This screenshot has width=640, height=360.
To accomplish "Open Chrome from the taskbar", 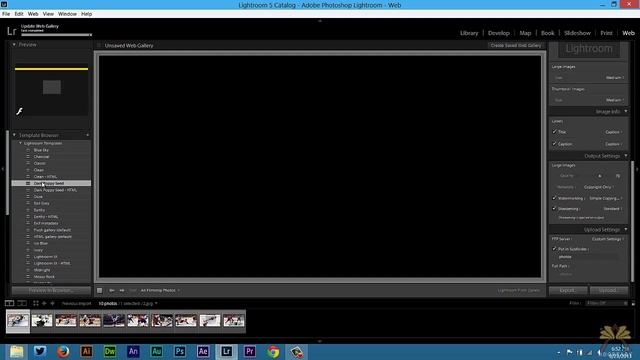I will [x=273, y=351].
